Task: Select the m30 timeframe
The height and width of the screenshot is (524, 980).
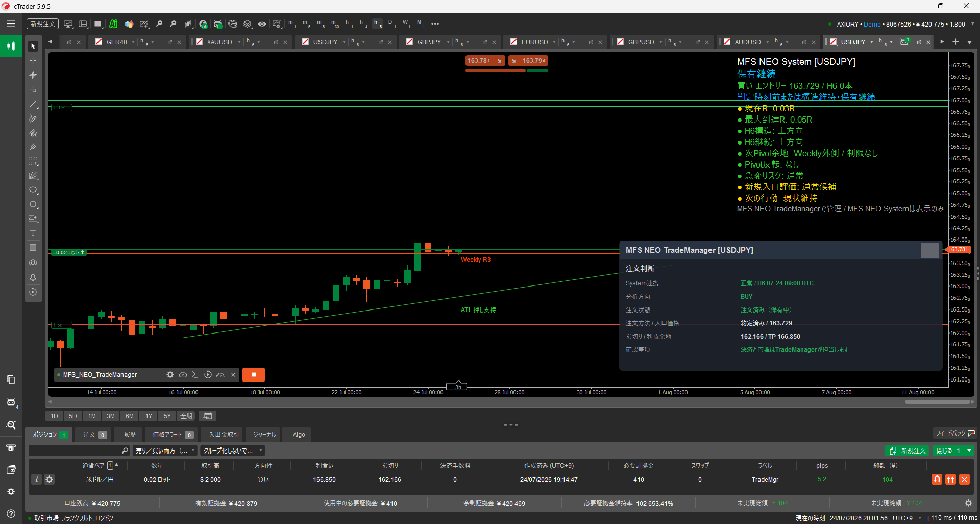Action: tap(335, 23)
